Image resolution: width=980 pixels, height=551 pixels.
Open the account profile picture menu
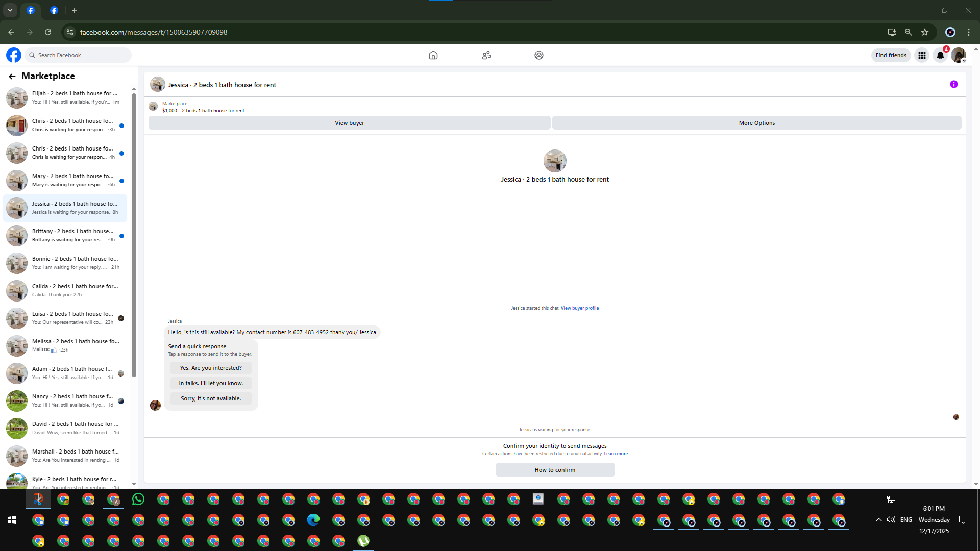[958, 55]
